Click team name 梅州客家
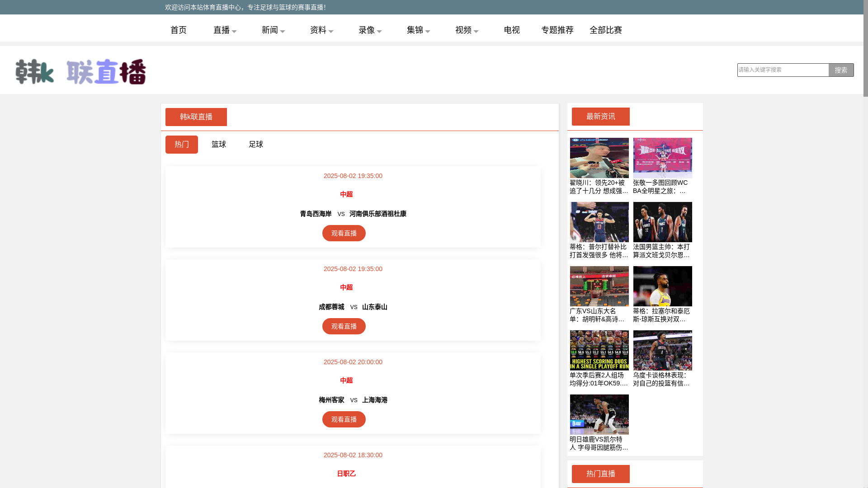 click(331, 400)
